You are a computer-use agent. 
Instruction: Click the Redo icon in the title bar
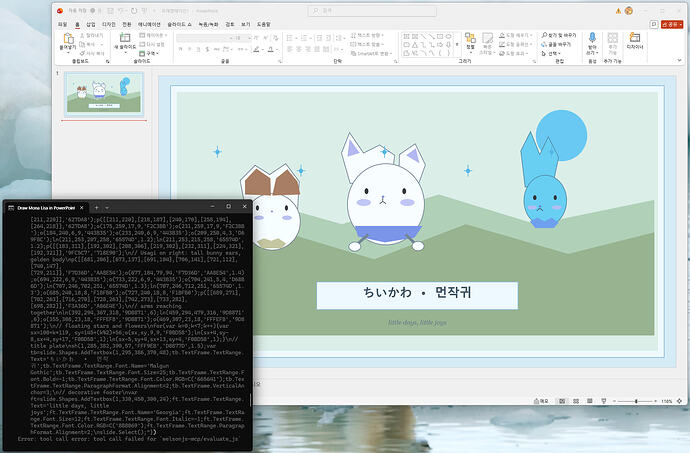(134, 11)
